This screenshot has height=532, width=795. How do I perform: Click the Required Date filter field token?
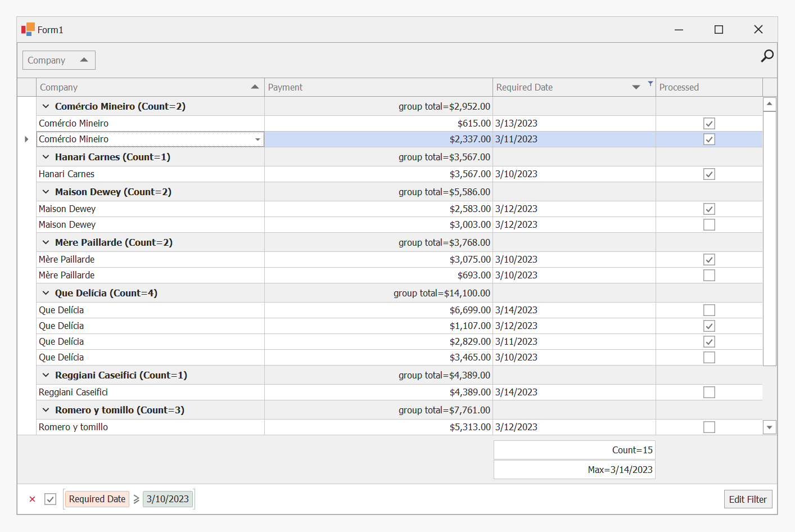(97, 499)
